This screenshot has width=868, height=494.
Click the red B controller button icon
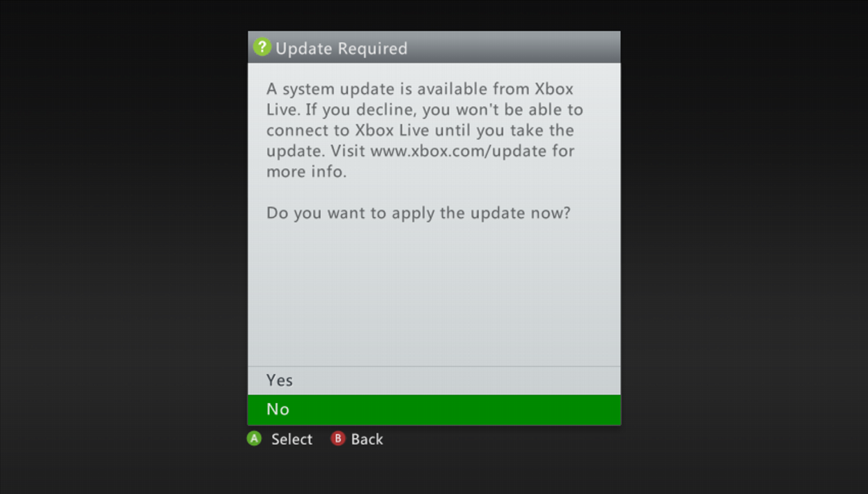point(338,439)
